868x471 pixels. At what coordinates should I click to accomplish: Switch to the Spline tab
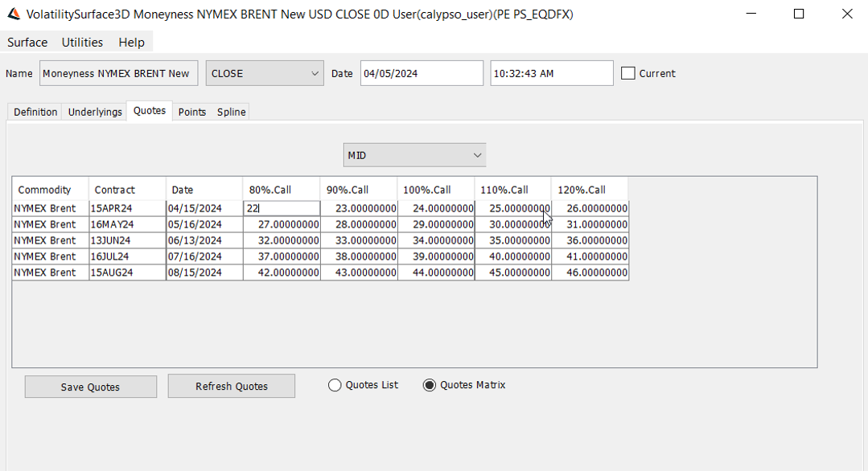click(231, 112)
